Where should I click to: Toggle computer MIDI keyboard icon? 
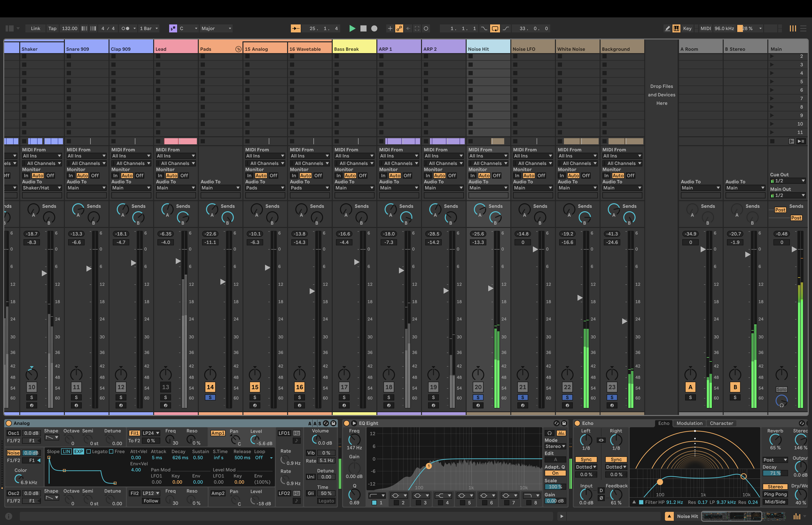pyautogui.click(x=676, y=29)
